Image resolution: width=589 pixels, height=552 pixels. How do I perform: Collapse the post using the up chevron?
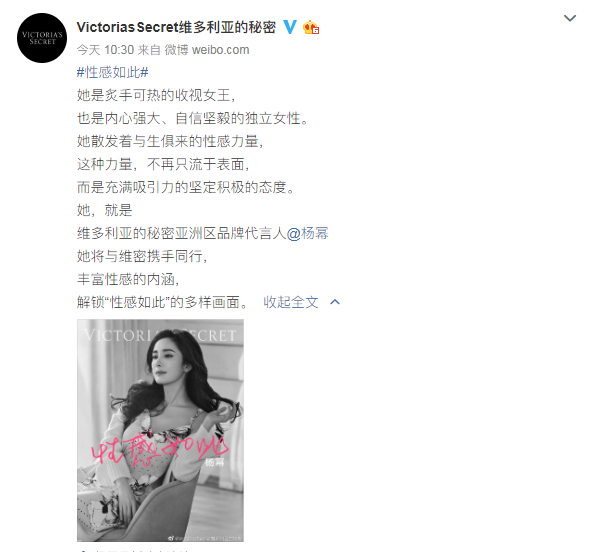click(335, 302)
